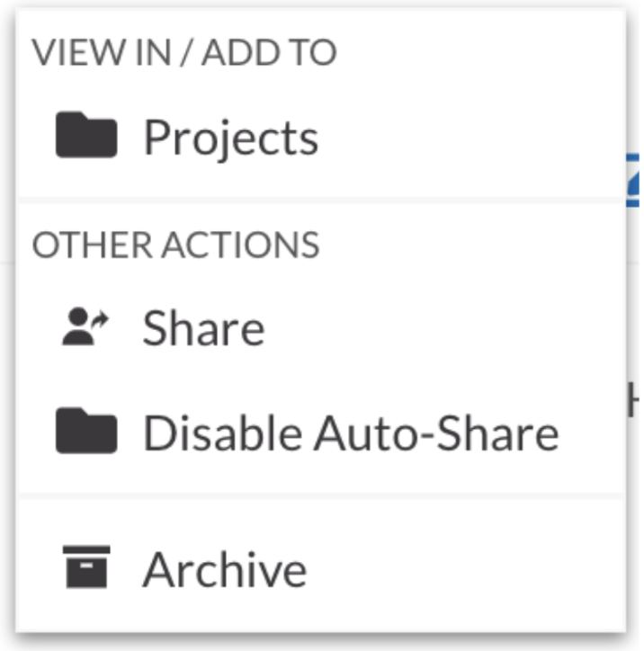
Task: Click the Share person-arrow icon
Action: pyautogui.click(x=85, y=326)
